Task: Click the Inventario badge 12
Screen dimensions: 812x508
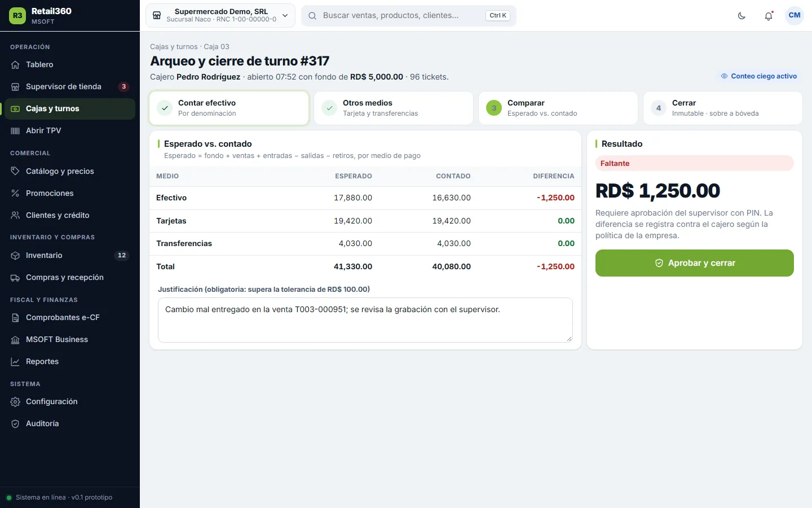Action: (122, 256)
